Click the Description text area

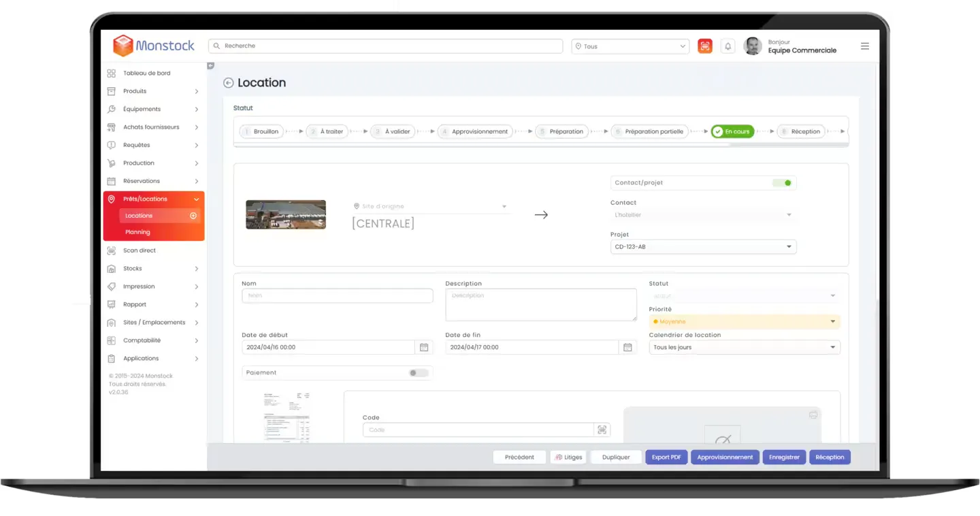(x=541, y=305)
